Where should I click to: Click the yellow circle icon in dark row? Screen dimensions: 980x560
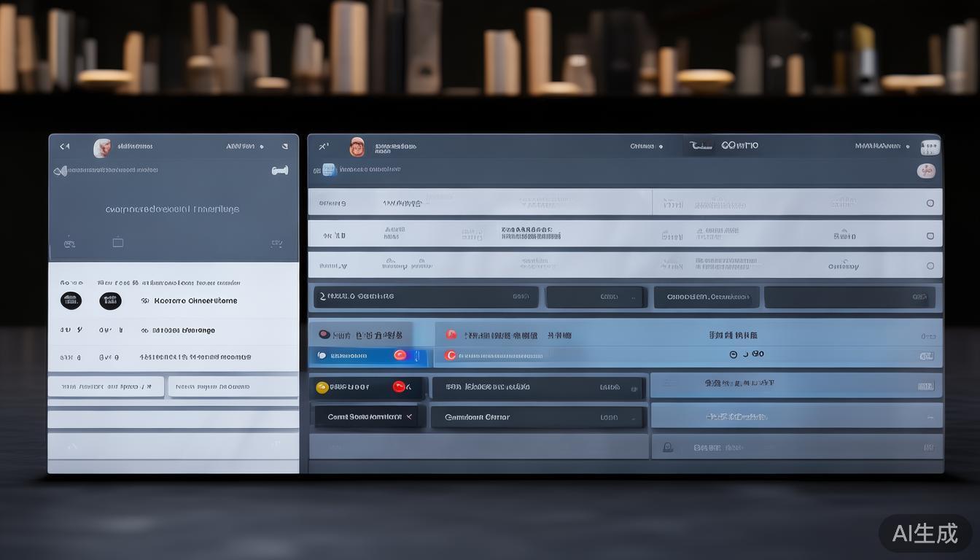pyautogui.click(x=322, y=387)
